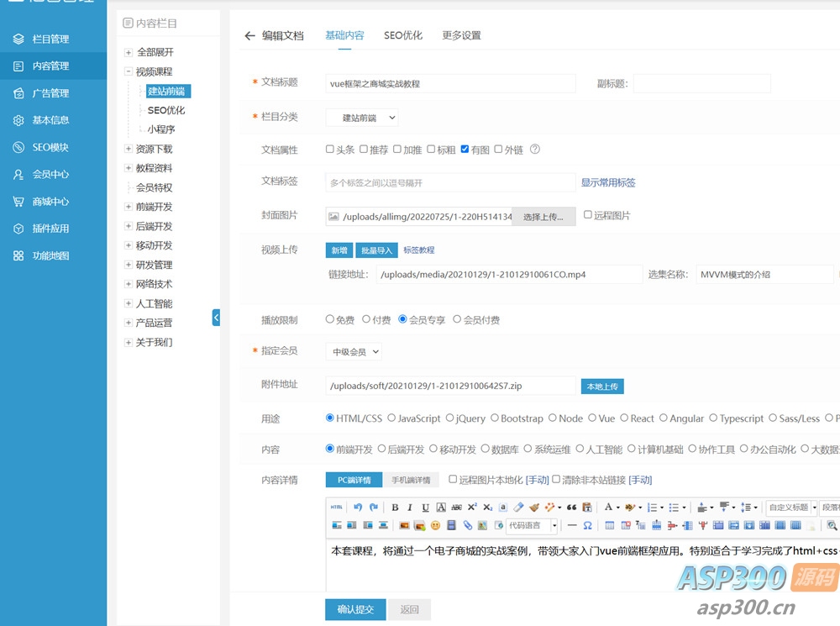Switch to the SEO优化 tab

point(403,35)
